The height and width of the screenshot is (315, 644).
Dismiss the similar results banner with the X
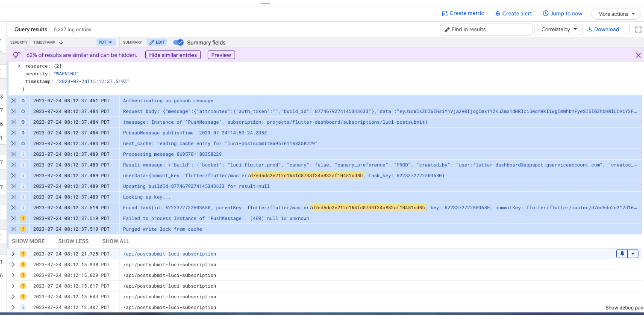638,55
